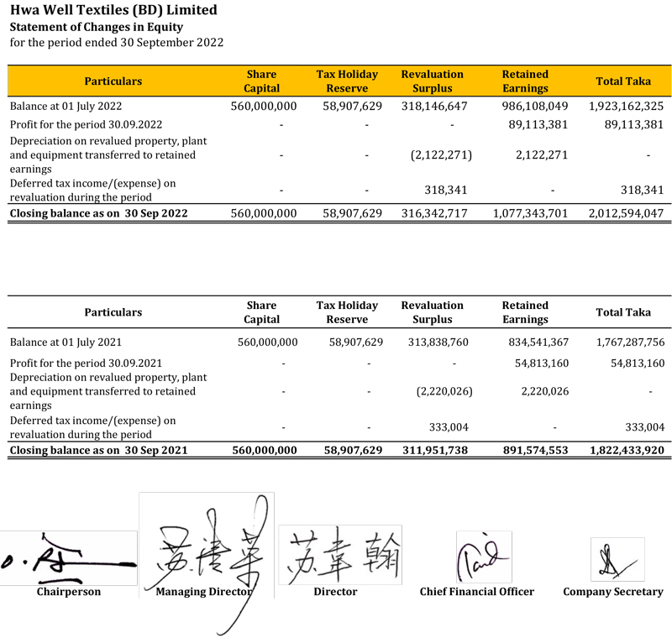This screenshot has height=643, width=672.
Task: Click the (2,122,271) revaluation surplus figure
Action: click(441, 155)
